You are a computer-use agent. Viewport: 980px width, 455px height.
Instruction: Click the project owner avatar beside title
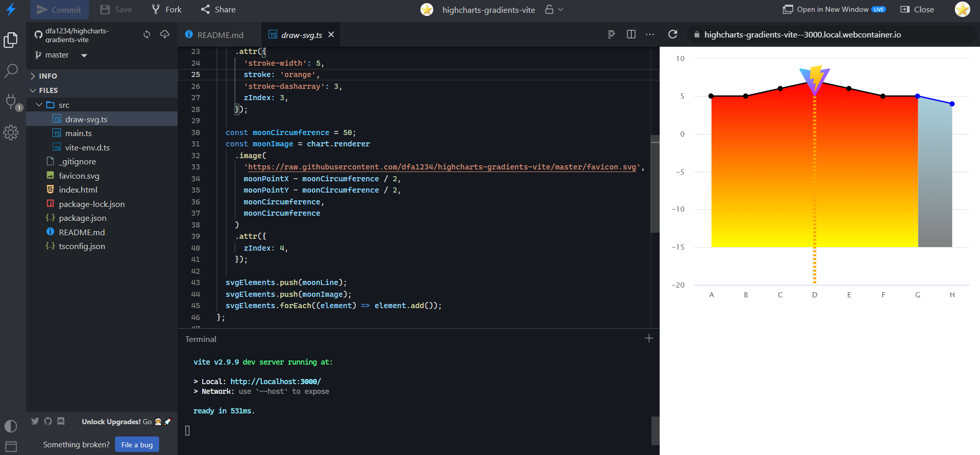tap(427, 10)
